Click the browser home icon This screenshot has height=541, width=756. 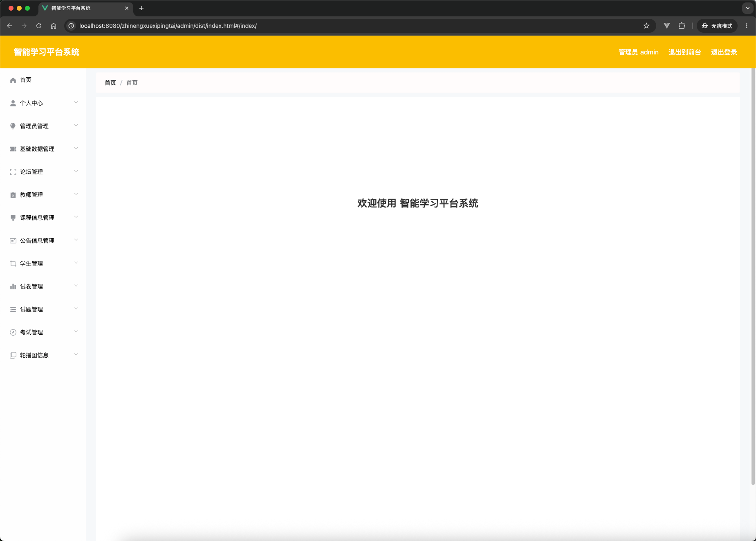point(54,26)
